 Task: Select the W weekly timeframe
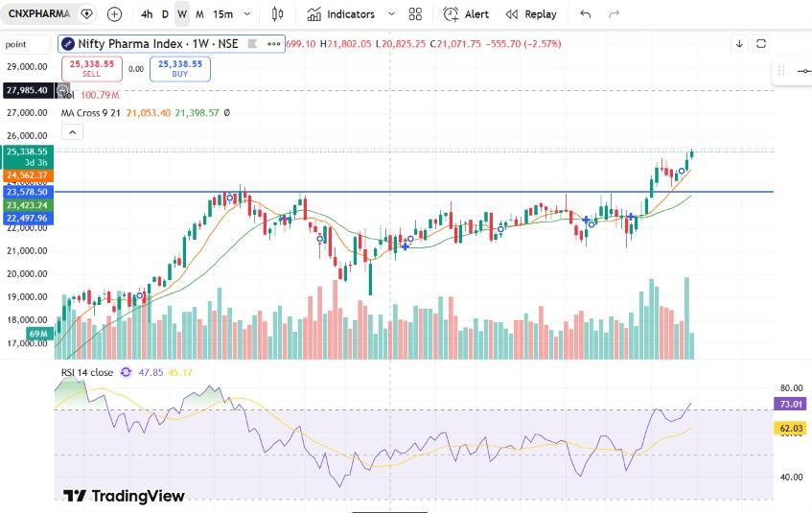click(x=182, y=14)
